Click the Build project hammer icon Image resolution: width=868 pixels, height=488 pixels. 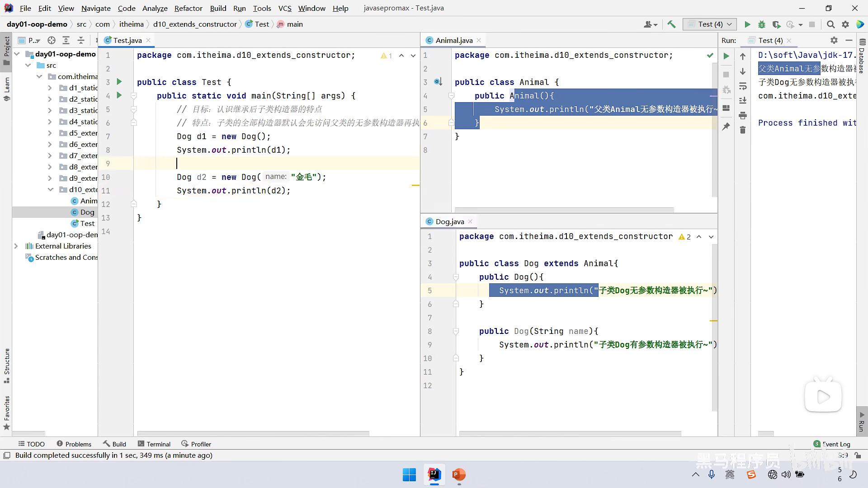coord(671,24)
